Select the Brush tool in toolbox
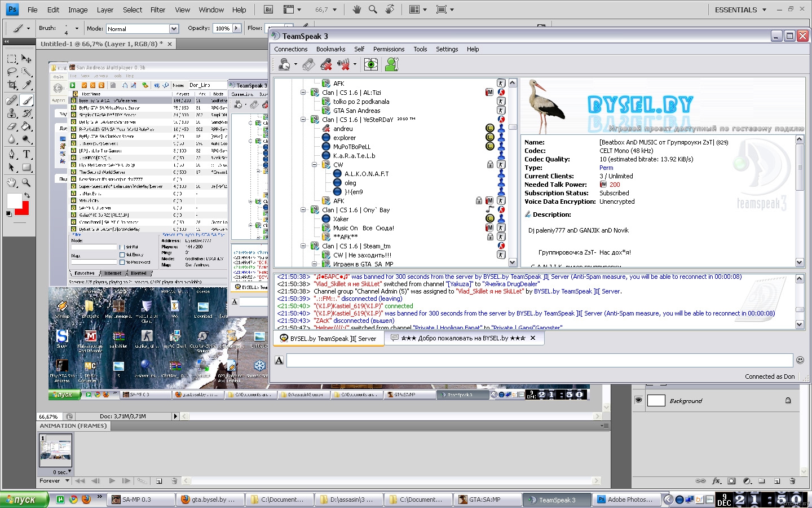The height and width of the screenshot is (508, 812). coord(27,100)
